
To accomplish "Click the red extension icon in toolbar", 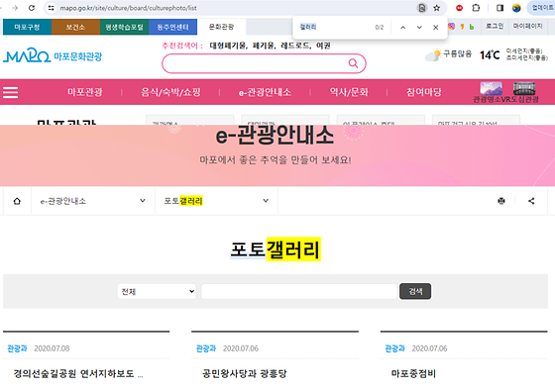I will [x=459, y=8].
